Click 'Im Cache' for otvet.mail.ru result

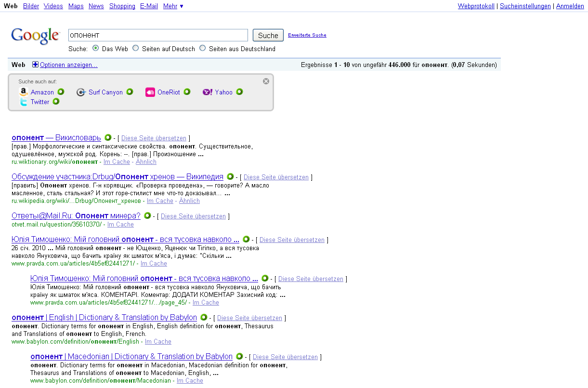(120, 225)
